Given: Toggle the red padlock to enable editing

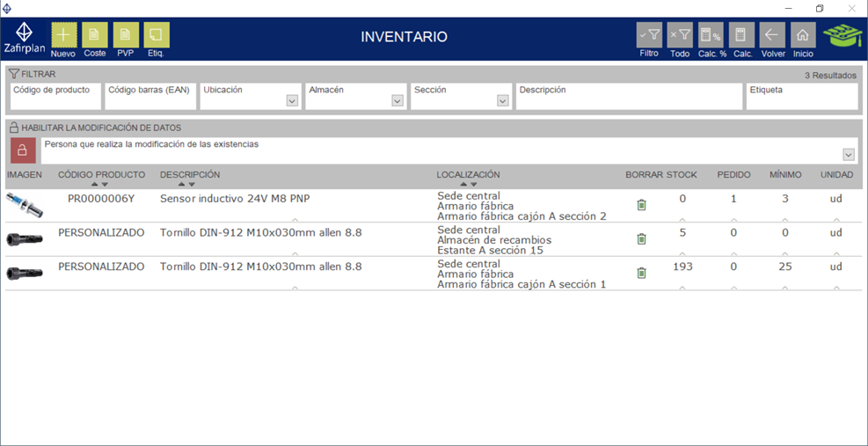Looking at the screenshot, I should click(x=23, y=150).
